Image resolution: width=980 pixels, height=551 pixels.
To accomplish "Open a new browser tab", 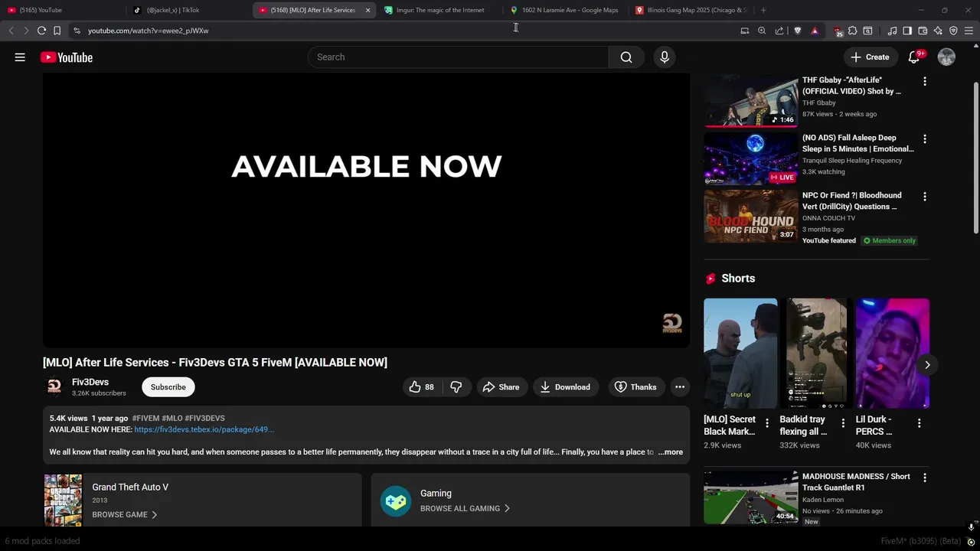I will coord(763,10).
